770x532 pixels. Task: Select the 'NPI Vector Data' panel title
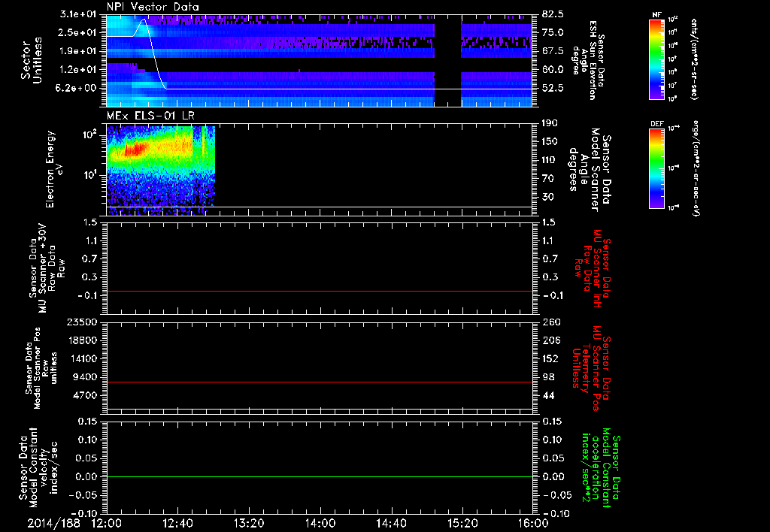(153, 7)
